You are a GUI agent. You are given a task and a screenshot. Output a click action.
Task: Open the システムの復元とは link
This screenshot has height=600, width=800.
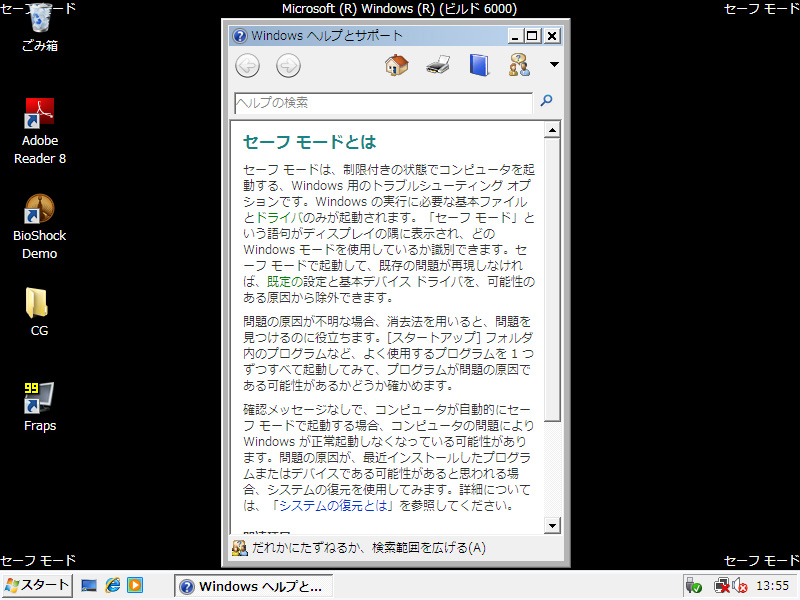334,506
